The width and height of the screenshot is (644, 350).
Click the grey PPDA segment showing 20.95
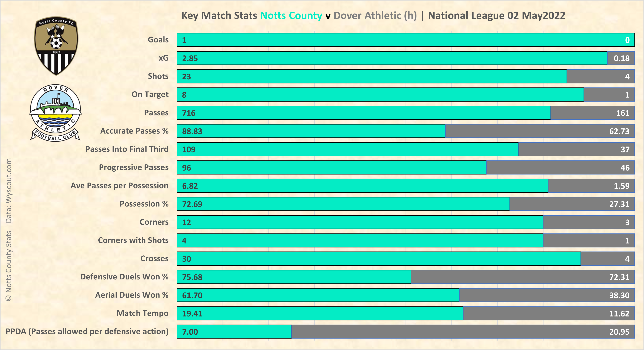pyautogui.click(x=462, y=332)
